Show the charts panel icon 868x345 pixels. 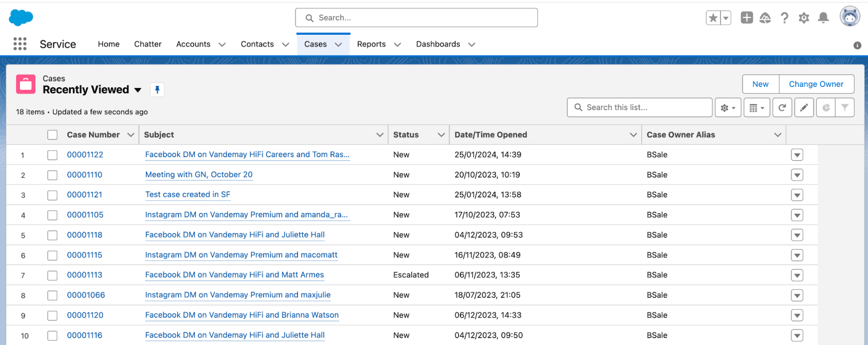(x=826, y=108)
